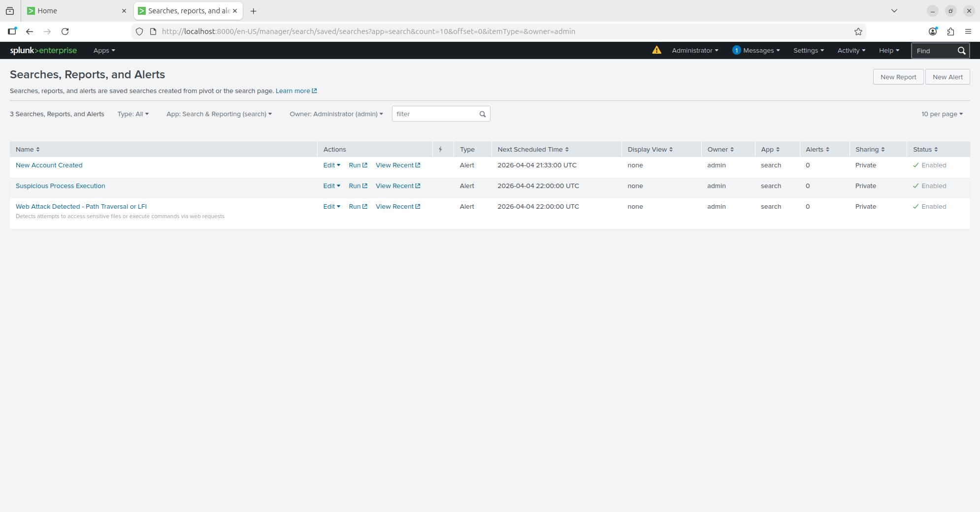Image resolution: width=980 pixels, height=512 pixels.
Task: Reload the page in the browser
Action: point(65,32)
